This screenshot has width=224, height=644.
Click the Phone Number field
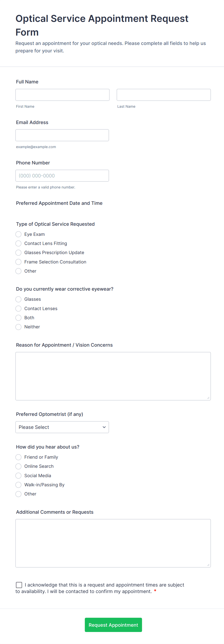62,175
